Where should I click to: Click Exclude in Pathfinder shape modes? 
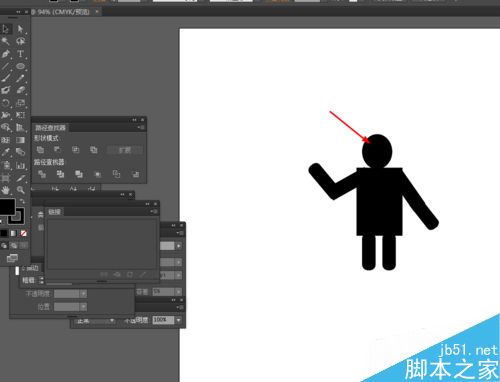point(93,150)
